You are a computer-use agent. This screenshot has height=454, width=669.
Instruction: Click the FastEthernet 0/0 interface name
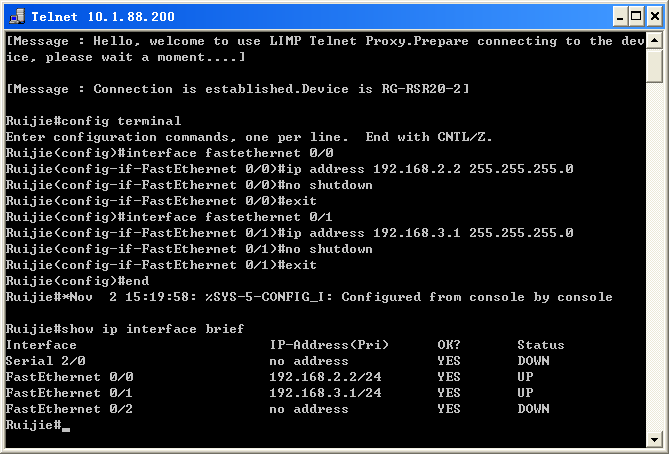click(69, 377)
